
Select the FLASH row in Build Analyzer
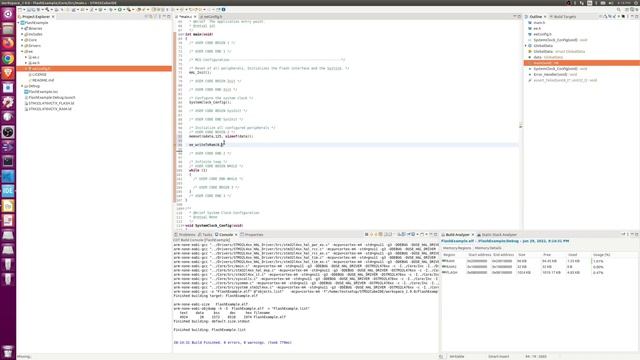(539, 272)
